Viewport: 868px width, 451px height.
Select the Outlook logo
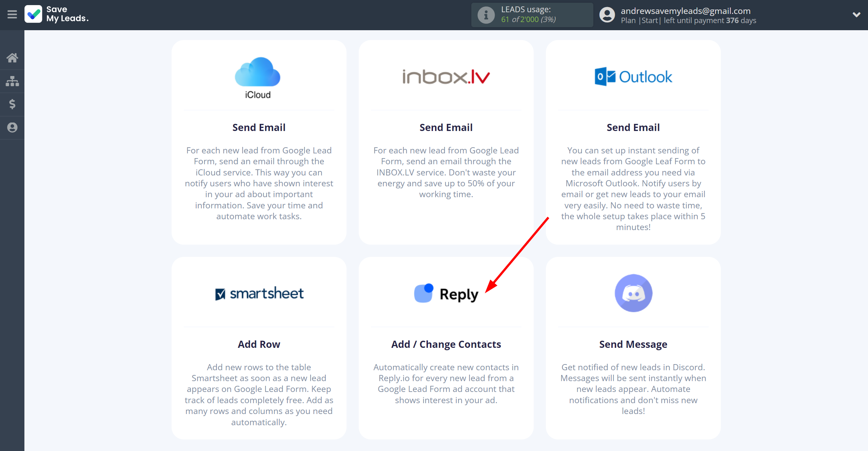(633, 77)
